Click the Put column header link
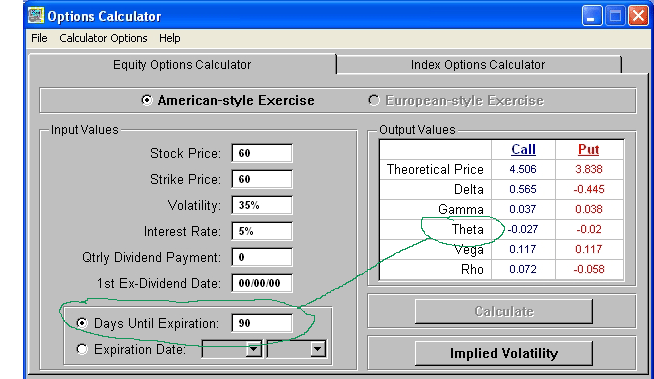 589,149
